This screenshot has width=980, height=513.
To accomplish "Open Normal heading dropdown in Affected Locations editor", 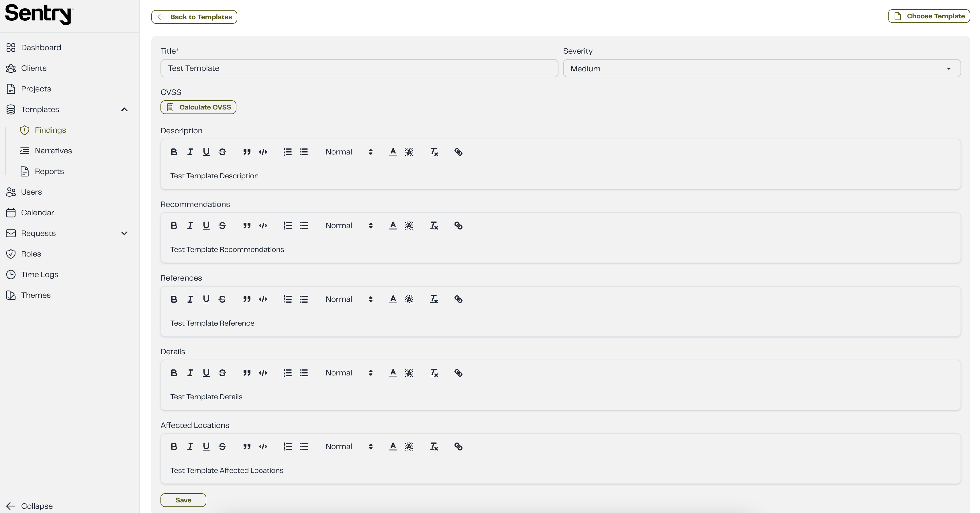I will point(349,447).
